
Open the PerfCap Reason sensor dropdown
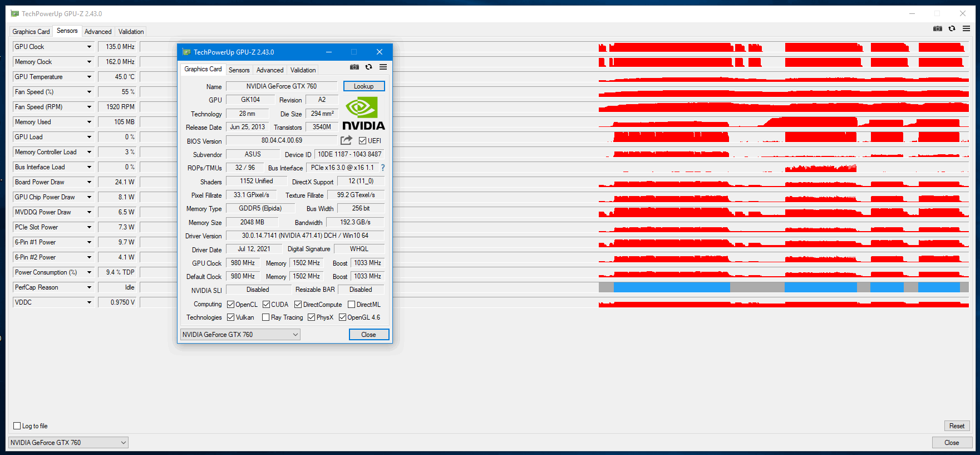[89, 287]
